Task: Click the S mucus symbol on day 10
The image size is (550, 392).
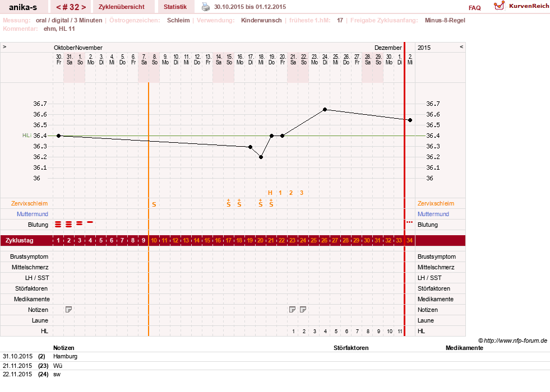Action: pos(154,204)
